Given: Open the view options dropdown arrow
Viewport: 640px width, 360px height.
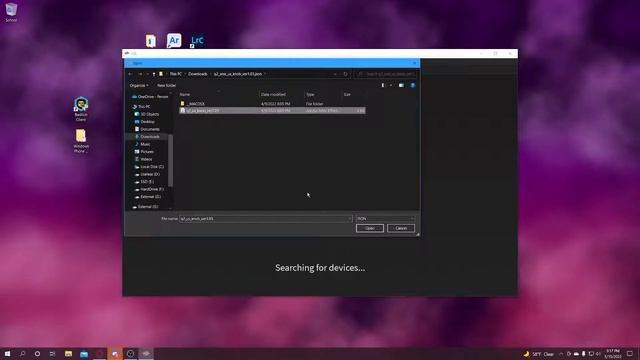Looking at the screenshot, I should click(391, 85).
